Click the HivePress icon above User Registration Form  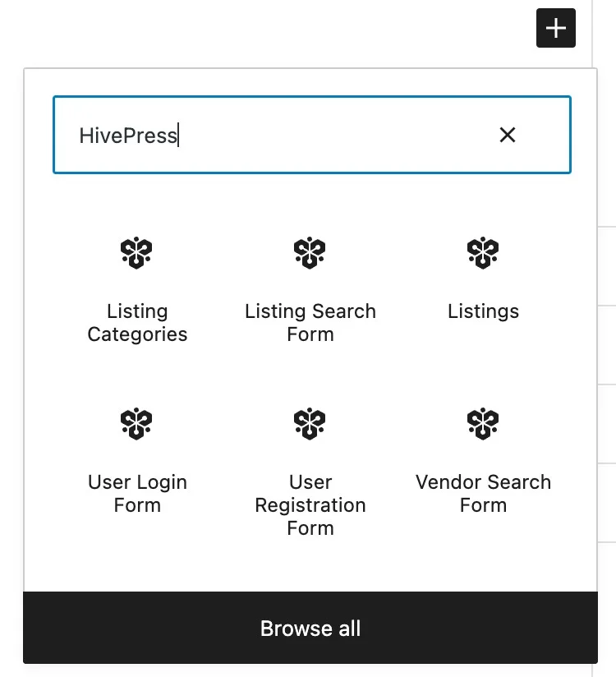[310, 424]
